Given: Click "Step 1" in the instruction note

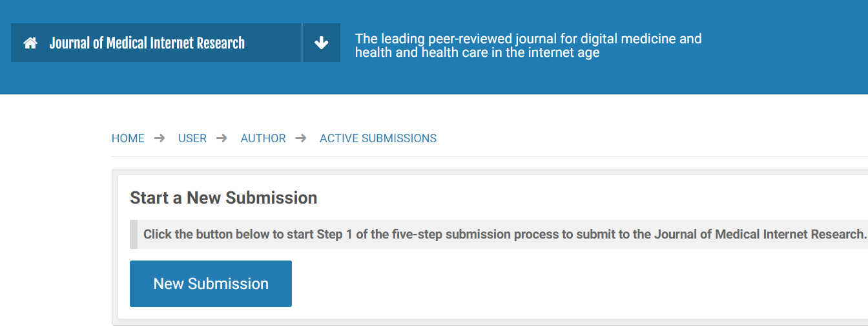Looking at the screenshot, I should 335,234.
